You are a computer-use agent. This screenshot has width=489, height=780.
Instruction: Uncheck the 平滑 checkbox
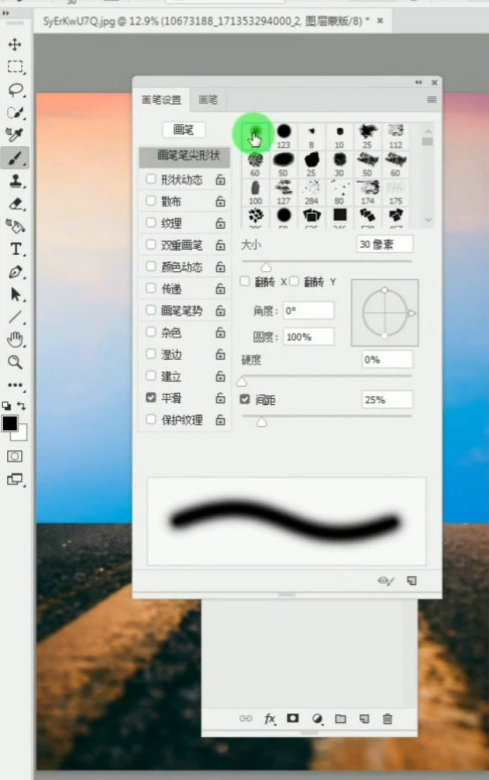pos(151,397)
